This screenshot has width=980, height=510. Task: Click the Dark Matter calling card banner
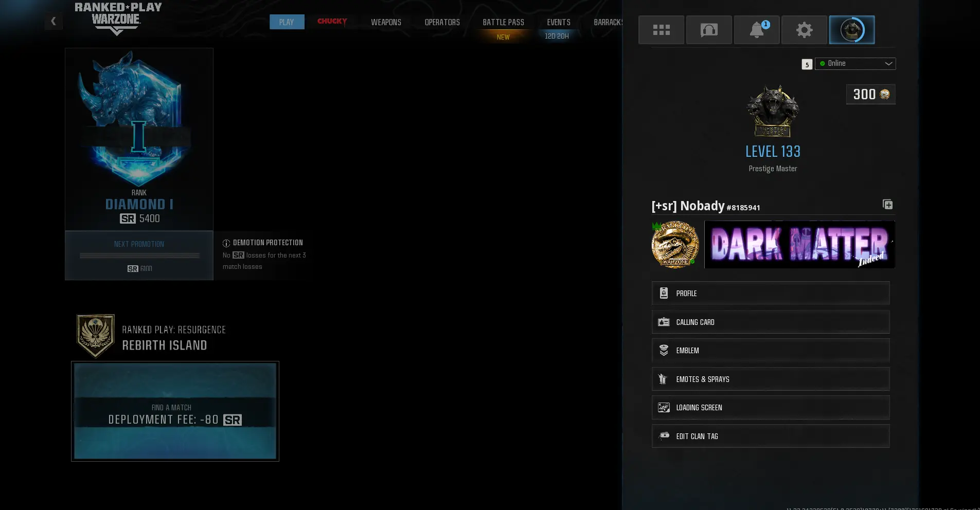pos(799,245)
